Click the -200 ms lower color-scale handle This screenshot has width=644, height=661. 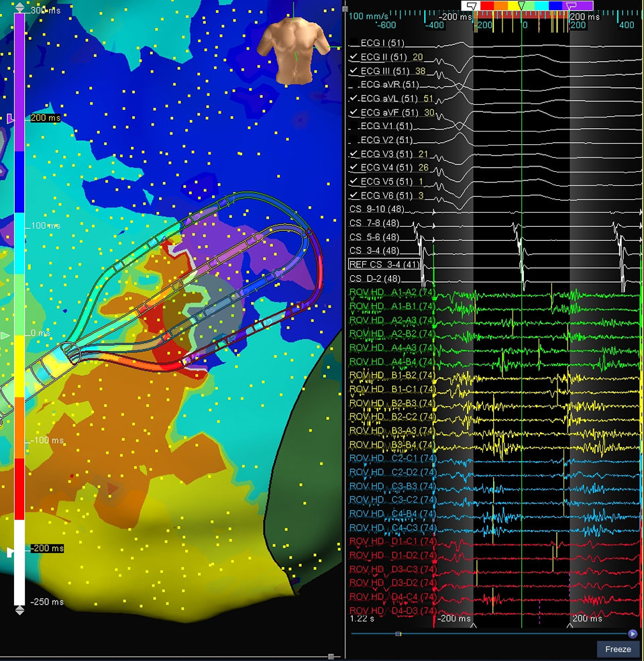tap(11, 552)
